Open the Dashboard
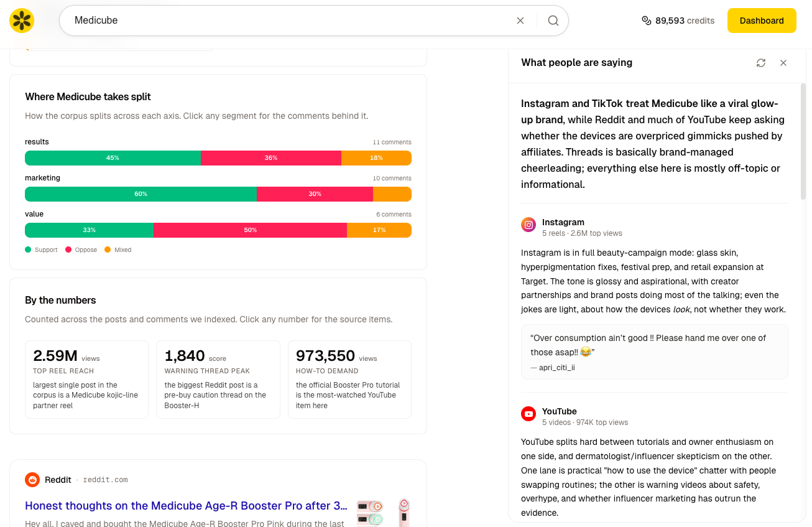 [762, 21]
